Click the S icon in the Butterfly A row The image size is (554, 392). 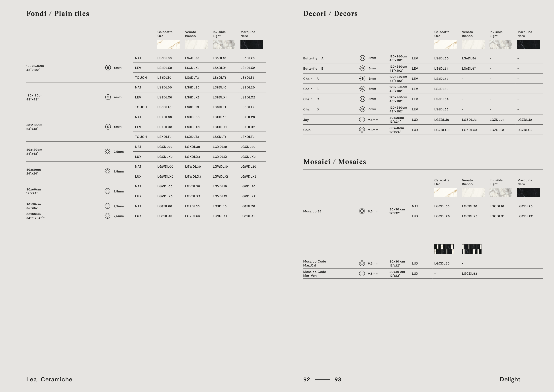coord(362,58)
